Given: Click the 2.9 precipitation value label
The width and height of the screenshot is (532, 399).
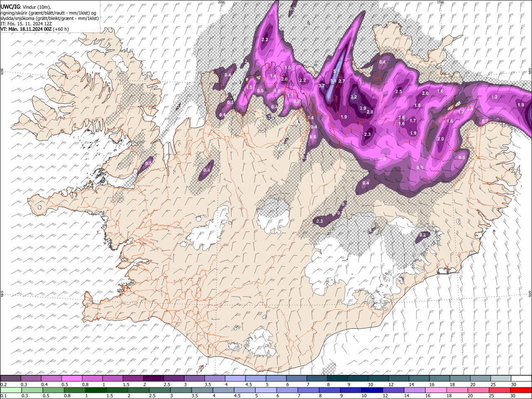Looking at the screenshot, I should tap(362, 108).
